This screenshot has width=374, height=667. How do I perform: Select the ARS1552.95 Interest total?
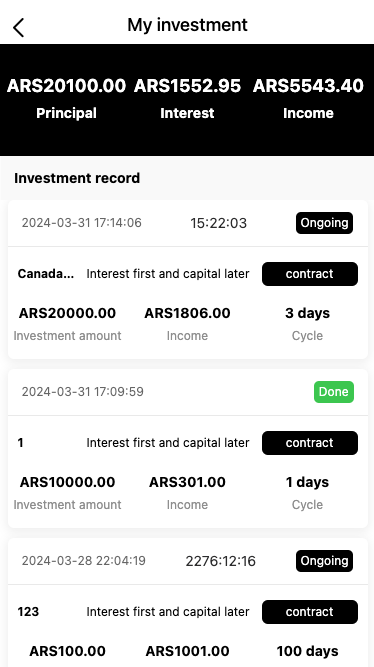(187, 86)
